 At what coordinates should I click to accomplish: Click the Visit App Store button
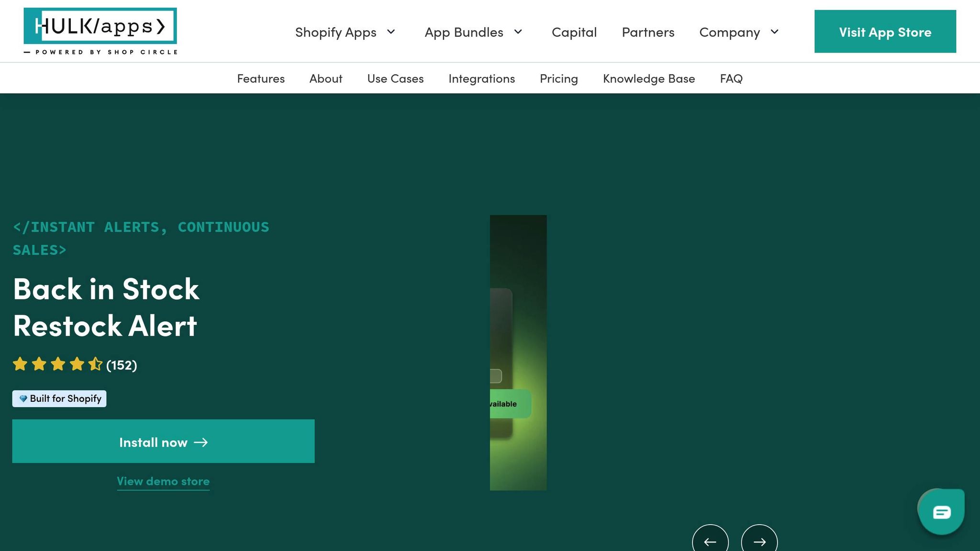(885, 32)
